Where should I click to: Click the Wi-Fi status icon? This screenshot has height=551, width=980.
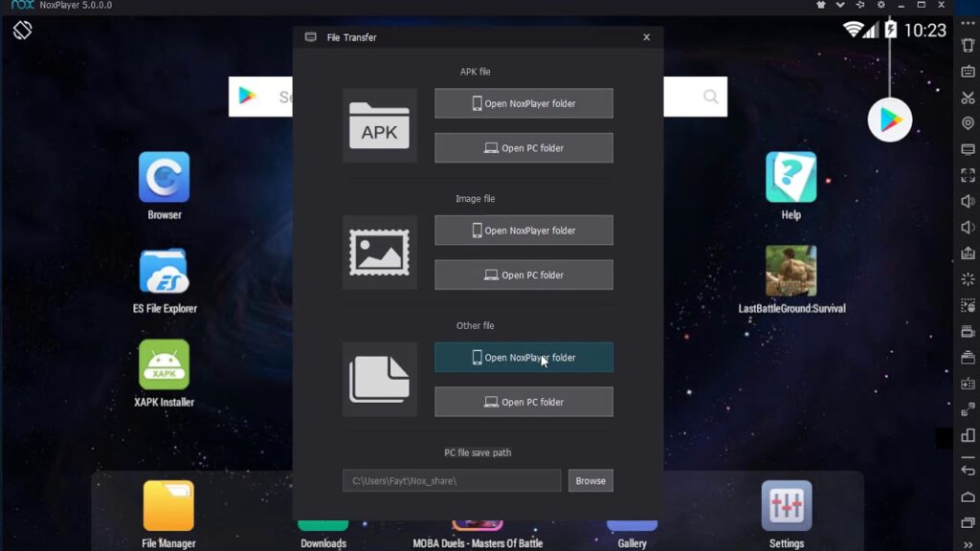[853, 29]
